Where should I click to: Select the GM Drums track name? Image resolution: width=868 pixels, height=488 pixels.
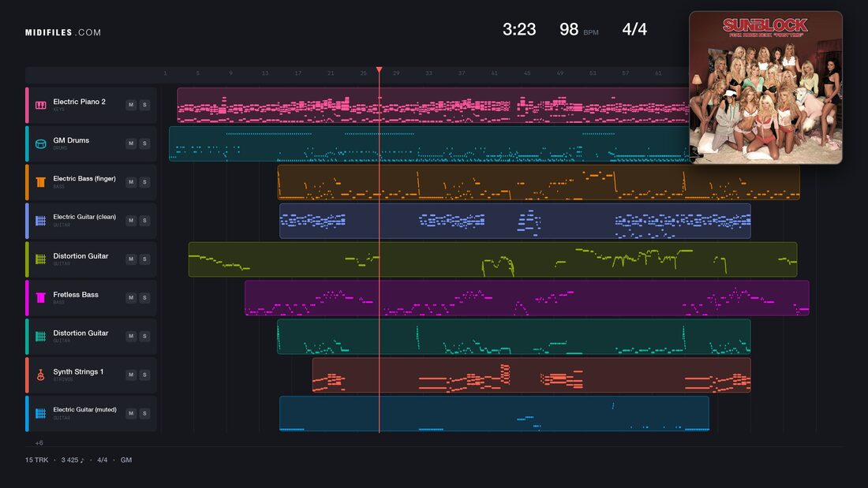[71, 140]
